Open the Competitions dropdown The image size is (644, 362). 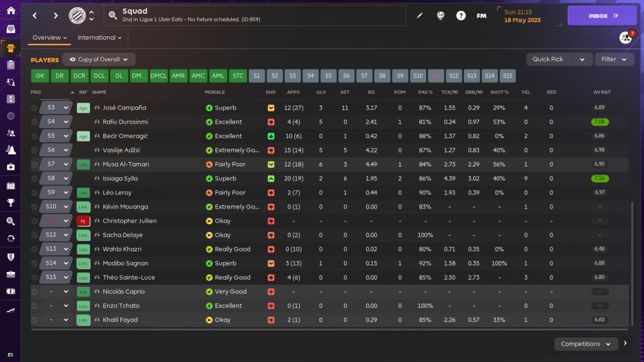click(586, 344)
